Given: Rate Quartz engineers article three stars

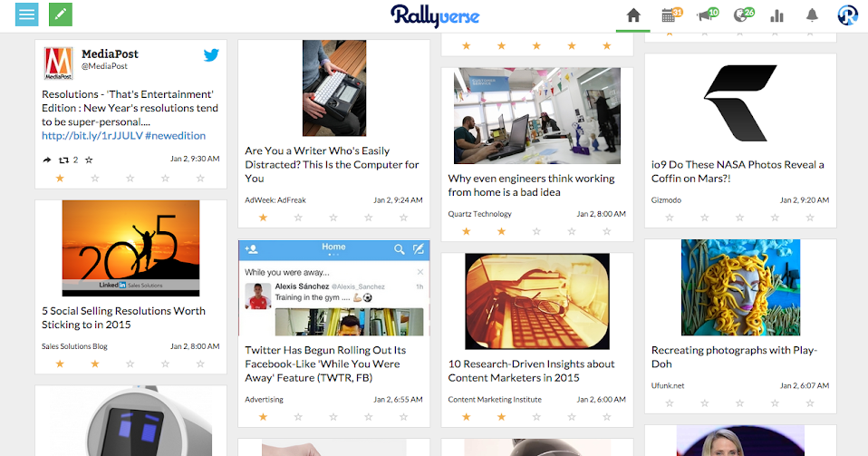Looking at the screenshot, I should [x=536, y=231].
